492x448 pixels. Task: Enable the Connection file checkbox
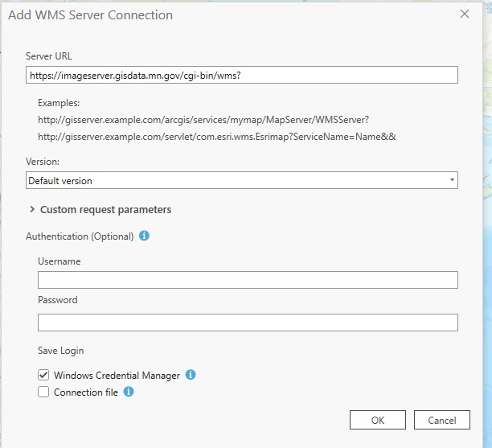point(43,392)
